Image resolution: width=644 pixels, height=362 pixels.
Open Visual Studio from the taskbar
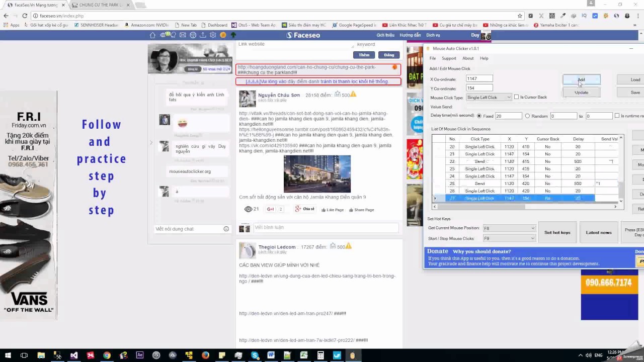[74, 355]
